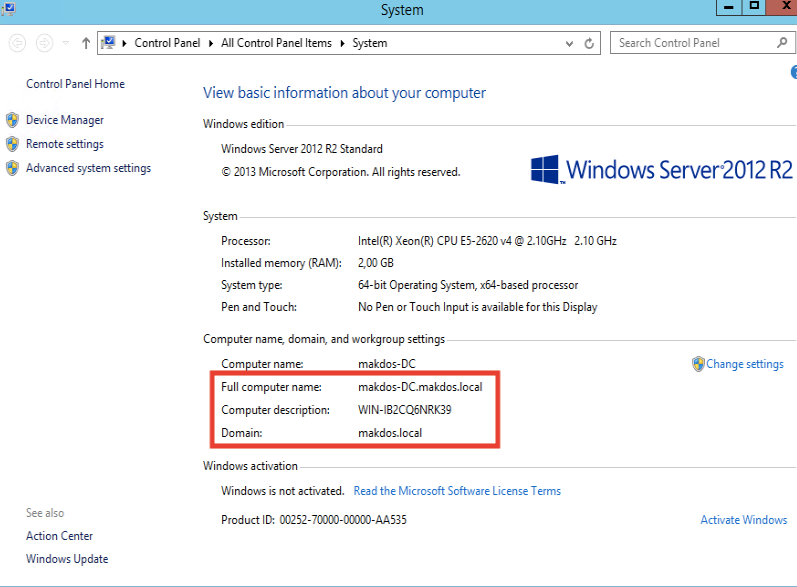Open Action Center under See also
797x587 pixels.
59,536
